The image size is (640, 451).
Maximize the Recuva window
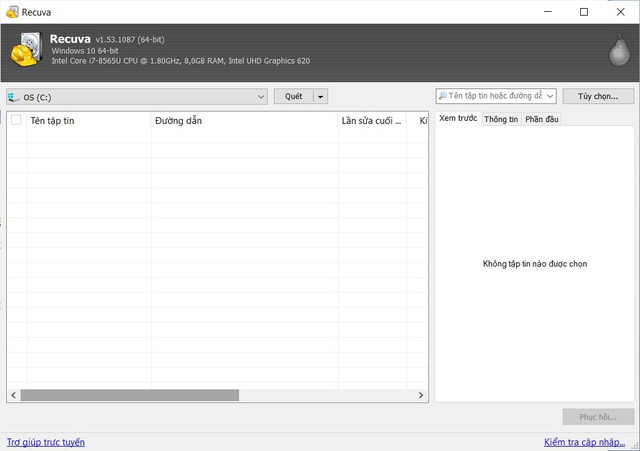(x=584, y=12)
